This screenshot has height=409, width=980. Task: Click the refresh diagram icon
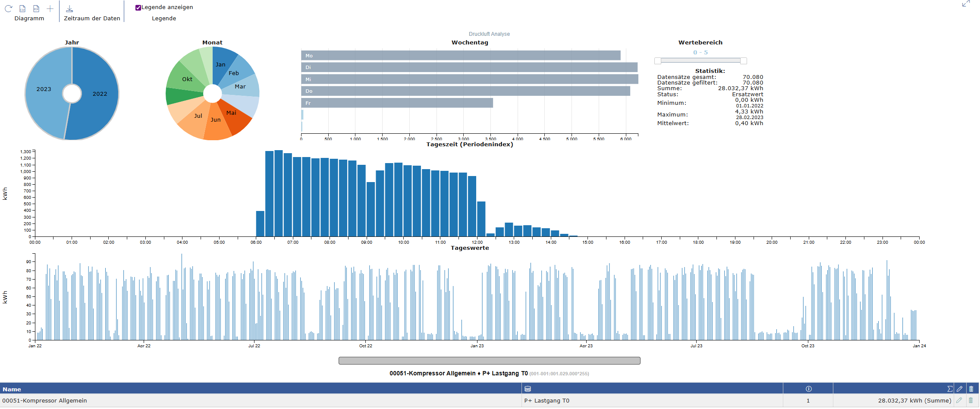pos(9,9)
